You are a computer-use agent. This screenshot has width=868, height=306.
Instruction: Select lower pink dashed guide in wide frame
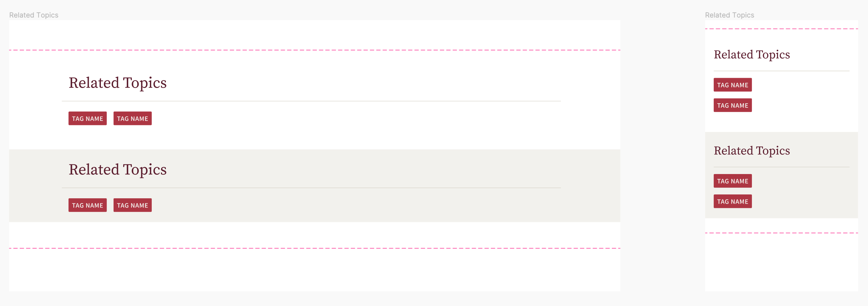pos(314,248)
